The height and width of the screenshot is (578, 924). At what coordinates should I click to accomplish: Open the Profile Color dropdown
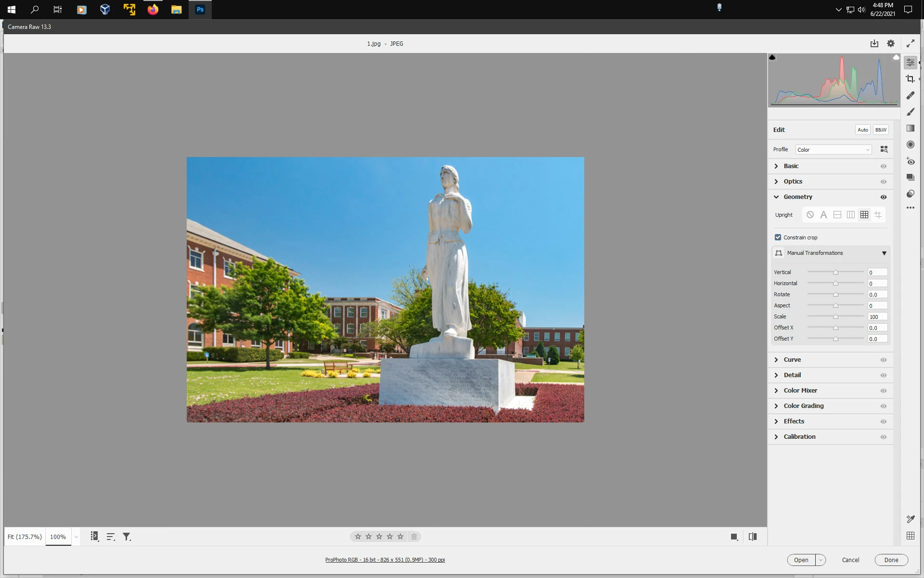[x=833, y=150]
